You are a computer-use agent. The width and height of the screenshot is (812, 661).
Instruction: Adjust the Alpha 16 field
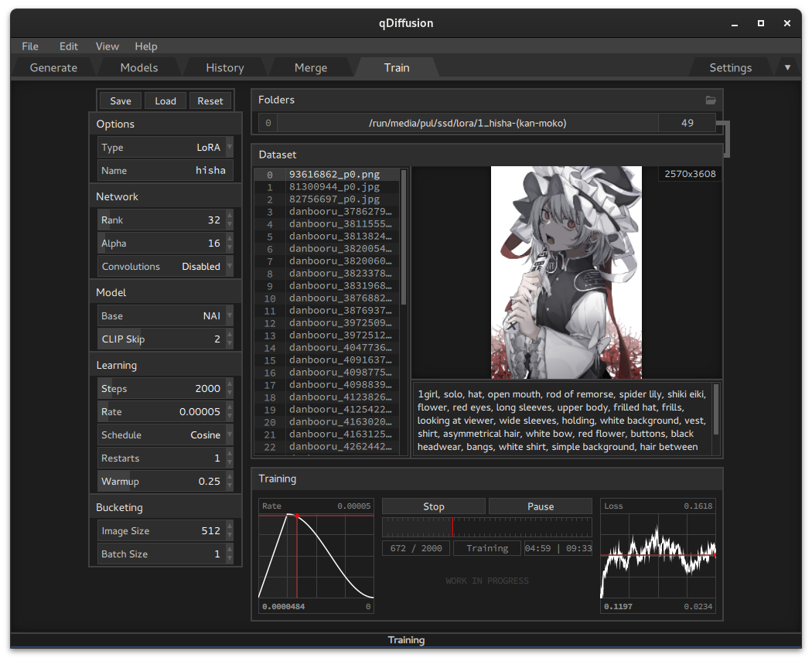[x=165, y=244]
